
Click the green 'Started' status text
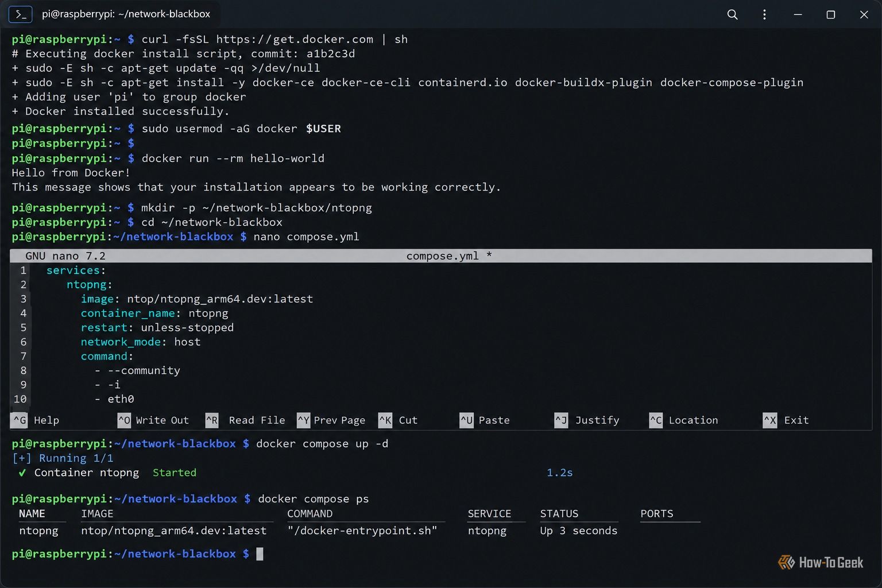tap(175, 473)
